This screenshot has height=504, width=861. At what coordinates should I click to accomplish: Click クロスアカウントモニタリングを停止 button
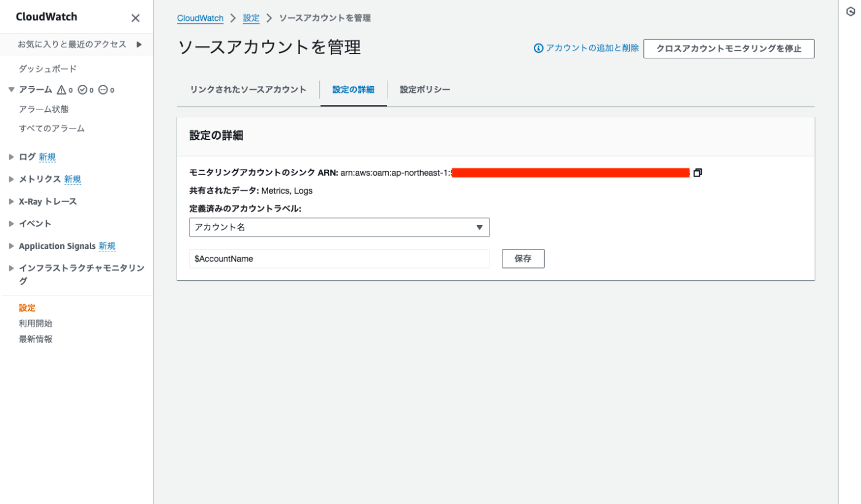tap(729, 49)
